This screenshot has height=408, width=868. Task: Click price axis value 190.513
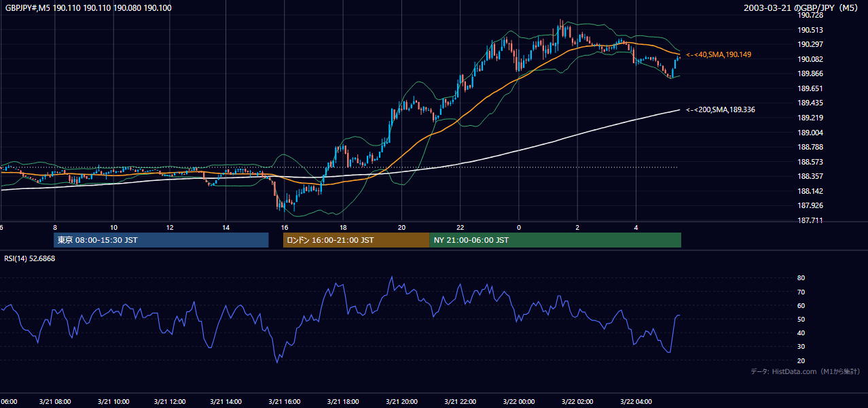(x=810, y=30)
